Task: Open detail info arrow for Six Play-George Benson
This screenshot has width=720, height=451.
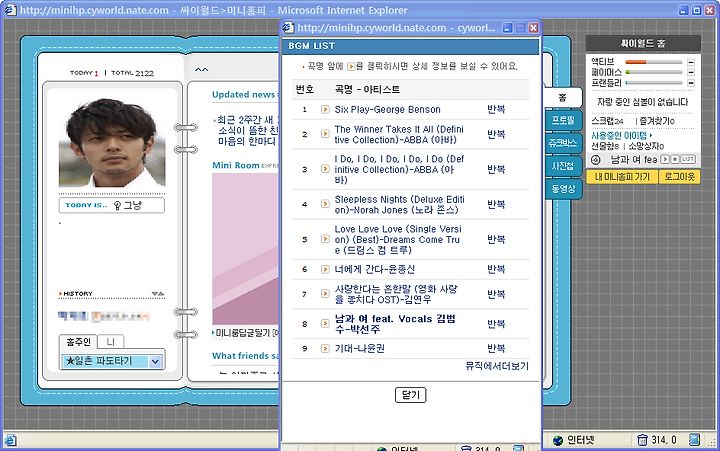Action: point(325,109)
